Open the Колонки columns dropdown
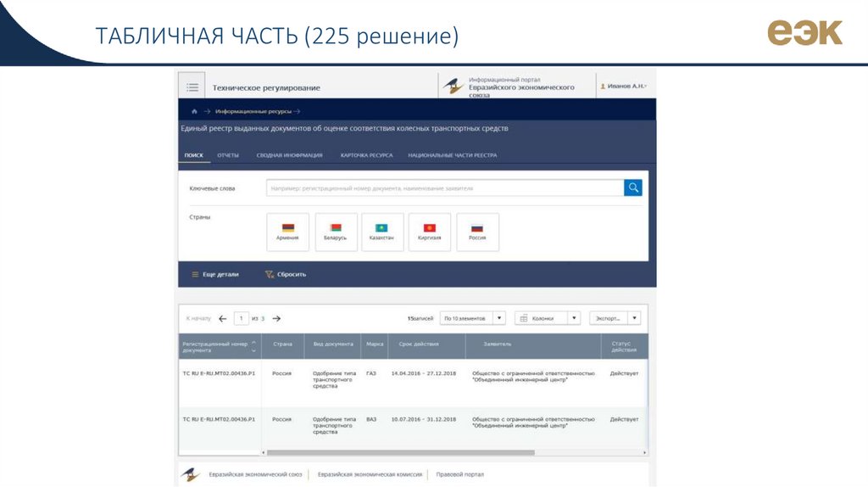The image size is (868, 487). [x=548, y=318]
